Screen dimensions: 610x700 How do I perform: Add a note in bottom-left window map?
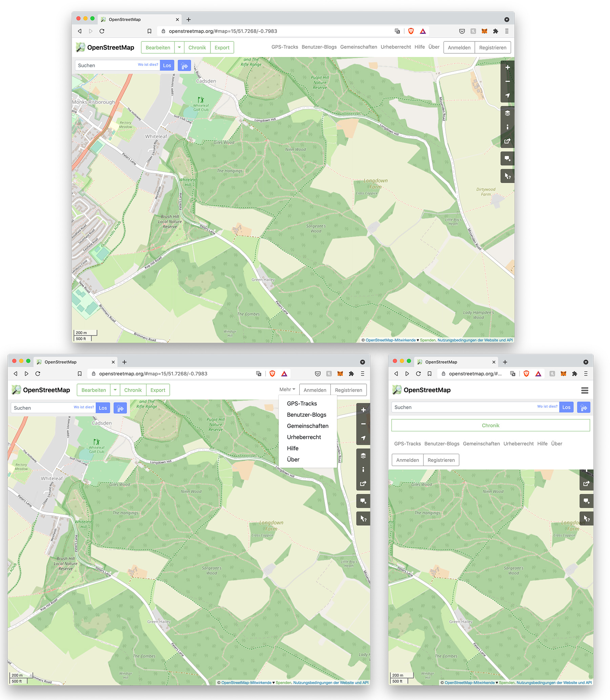[363, 501]
